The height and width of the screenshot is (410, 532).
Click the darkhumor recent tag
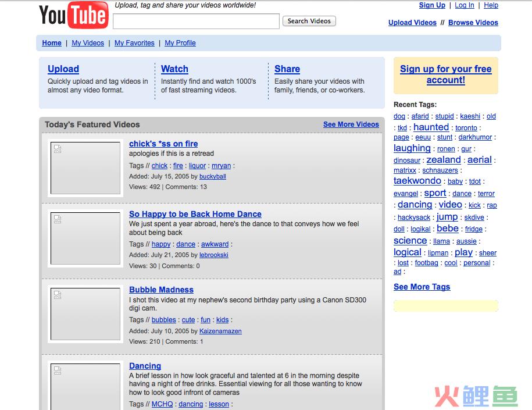(x=475, y=137)
